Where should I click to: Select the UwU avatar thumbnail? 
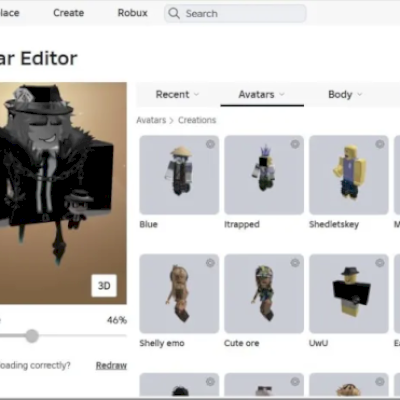click(x=349, y=294)
